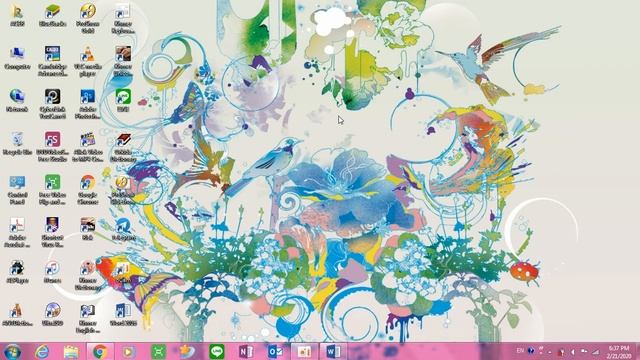The image size is (640, 360).
Task: Open the Control Panel desktop shortcut
Action: click(x=17, y=190)
